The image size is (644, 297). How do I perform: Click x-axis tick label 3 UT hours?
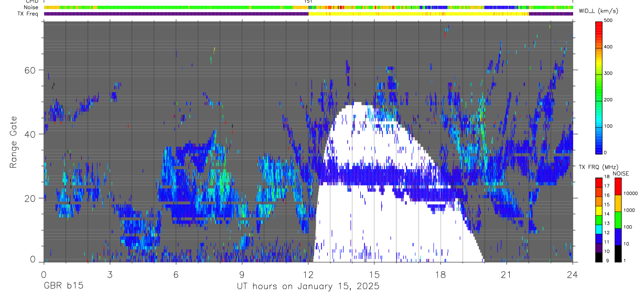coord(110,274)
